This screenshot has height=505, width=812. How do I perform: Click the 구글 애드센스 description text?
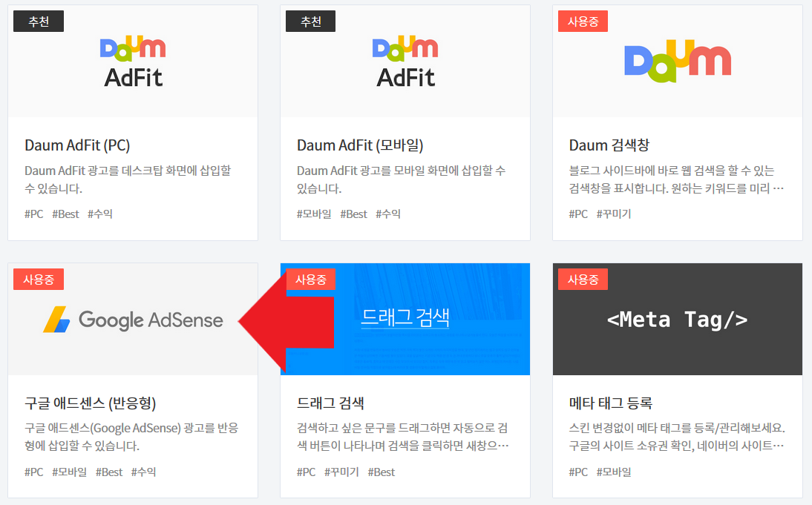tap(131, 438)
